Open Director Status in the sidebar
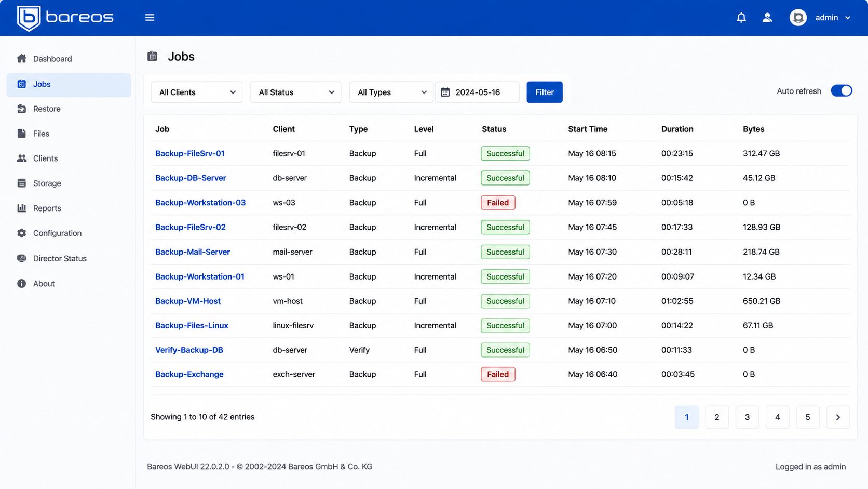 click(69, 258)
